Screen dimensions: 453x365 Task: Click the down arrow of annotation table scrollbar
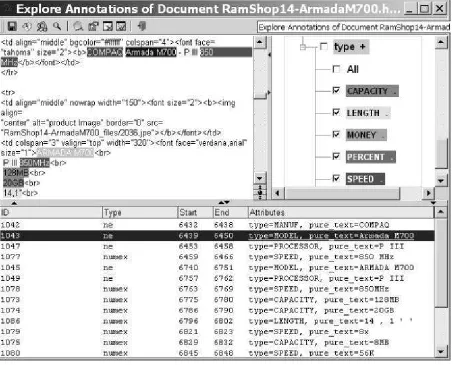[441, 351]
